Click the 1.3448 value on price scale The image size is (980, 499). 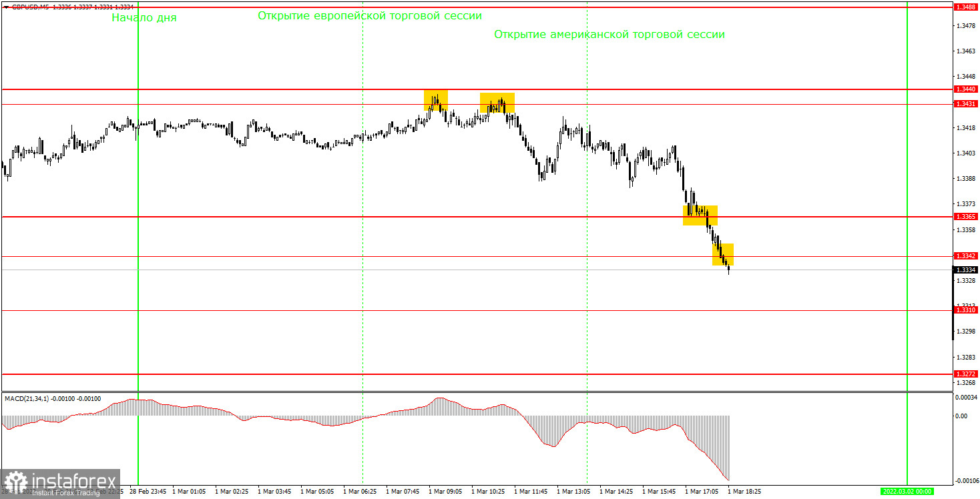965,77
